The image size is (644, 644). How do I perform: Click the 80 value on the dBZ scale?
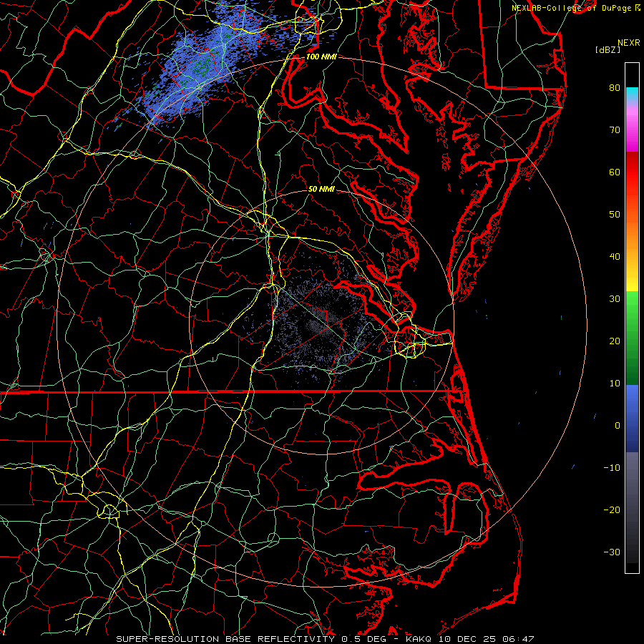tap(615, 88)
